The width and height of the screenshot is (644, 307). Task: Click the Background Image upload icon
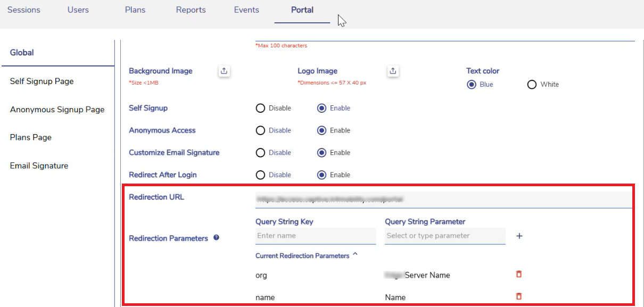coord(224,71)
